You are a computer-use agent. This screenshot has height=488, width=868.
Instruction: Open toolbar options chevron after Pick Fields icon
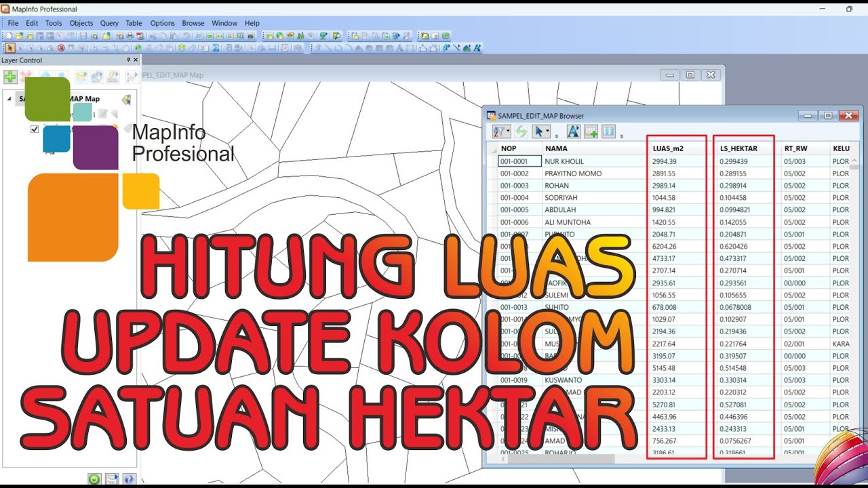pyautogui.click(x=621, y=136)
